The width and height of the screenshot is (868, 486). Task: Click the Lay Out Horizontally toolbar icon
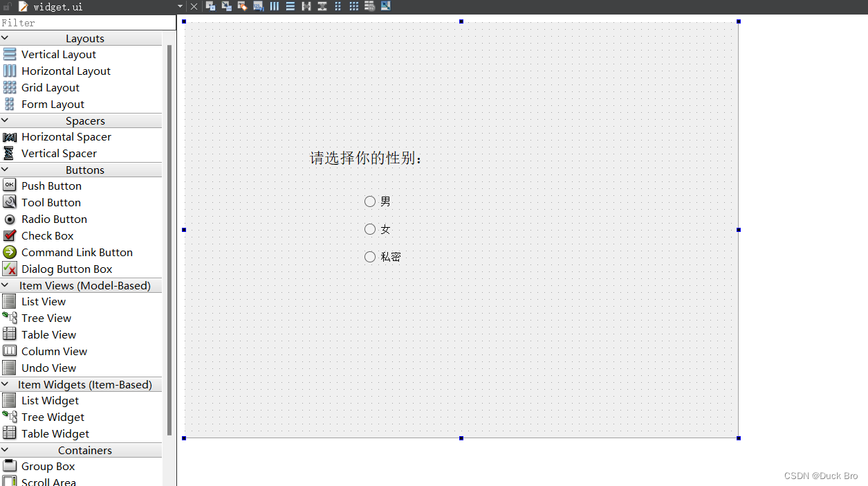click(x=274, y=7)
